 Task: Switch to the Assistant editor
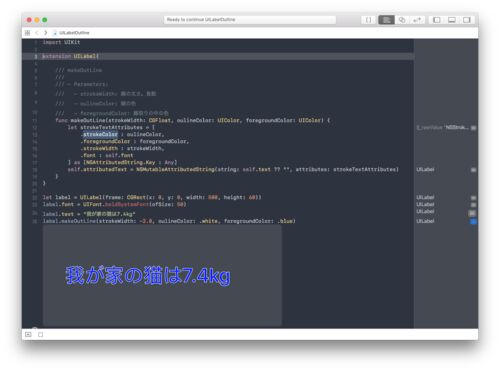pyautogui.click(x=402, y=20)
